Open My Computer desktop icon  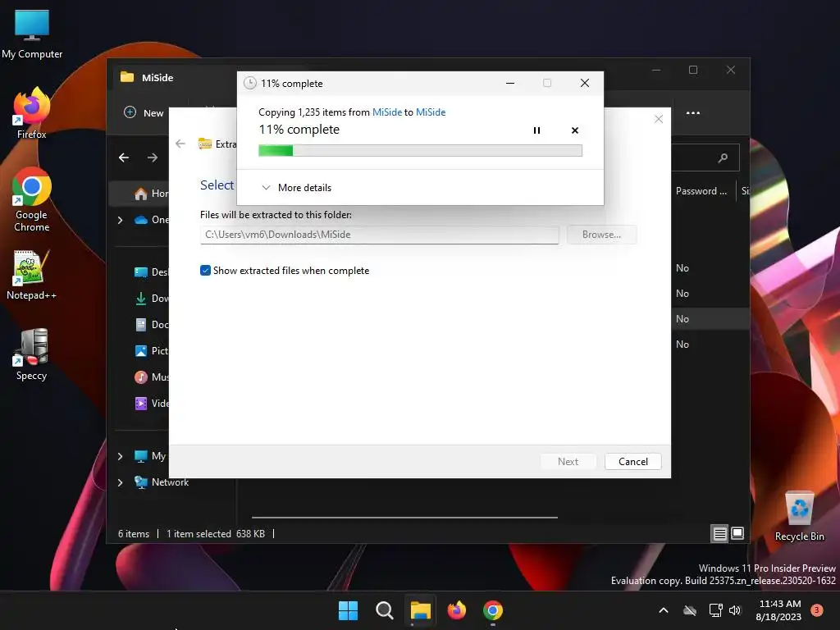32,34
